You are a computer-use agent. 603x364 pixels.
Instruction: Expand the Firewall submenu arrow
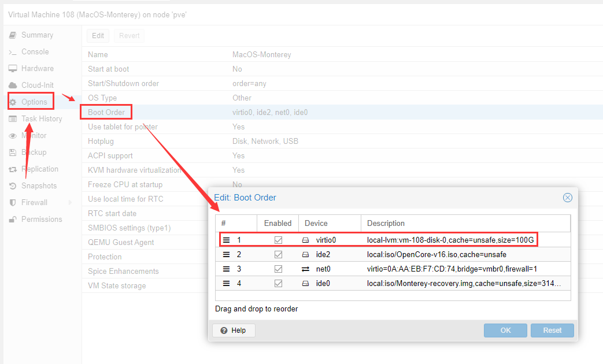coord(70,203)
